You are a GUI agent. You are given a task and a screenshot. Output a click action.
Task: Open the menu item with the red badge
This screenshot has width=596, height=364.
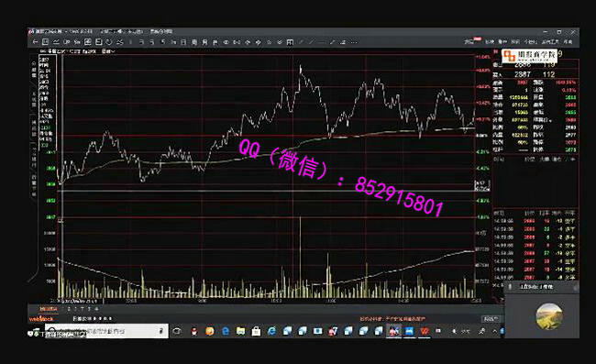(x=470, y=41)
